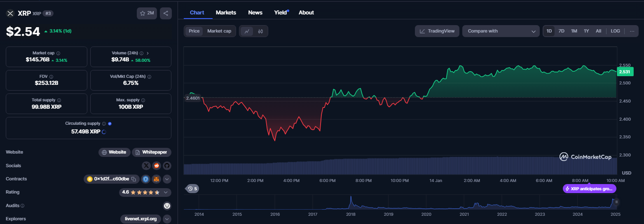The image size is (644, 224).
Task: Click Vol/Mkt Cap (24h) info icon
Action: [x=149, y=77]
